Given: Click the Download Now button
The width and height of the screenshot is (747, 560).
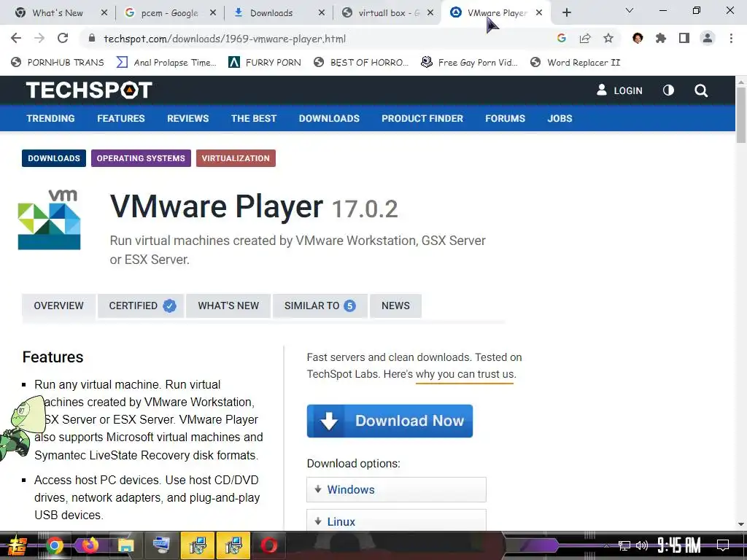Looking at the screenshot, I should [x=390, y=421].
